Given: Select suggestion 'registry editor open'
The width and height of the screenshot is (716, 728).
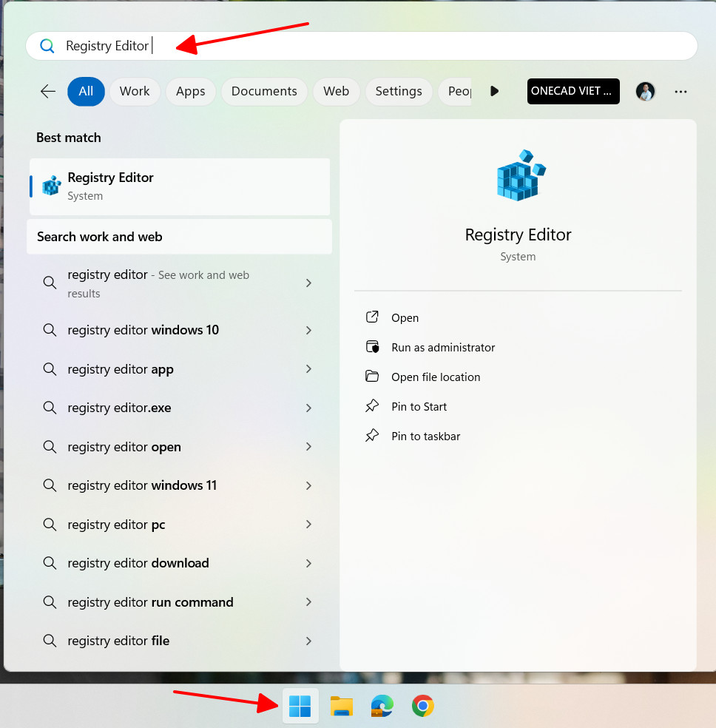Looking at the screenshot, I should click(x=180, y=447).
